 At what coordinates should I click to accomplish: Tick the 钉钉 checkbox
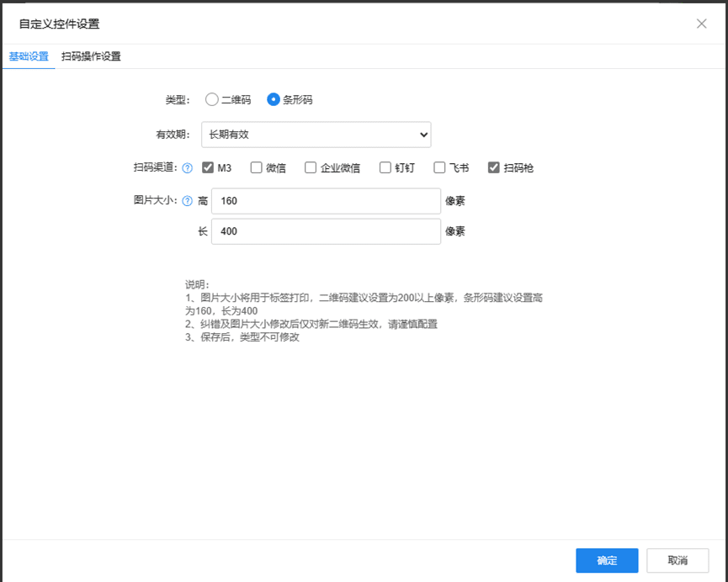click(385, 167)
